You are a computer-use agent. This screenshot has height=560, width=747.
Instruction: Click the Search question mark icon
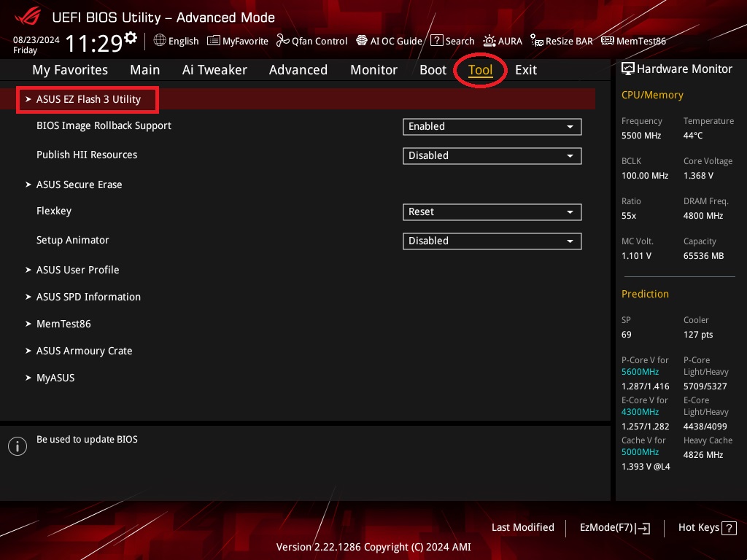(x=436, y=41)
